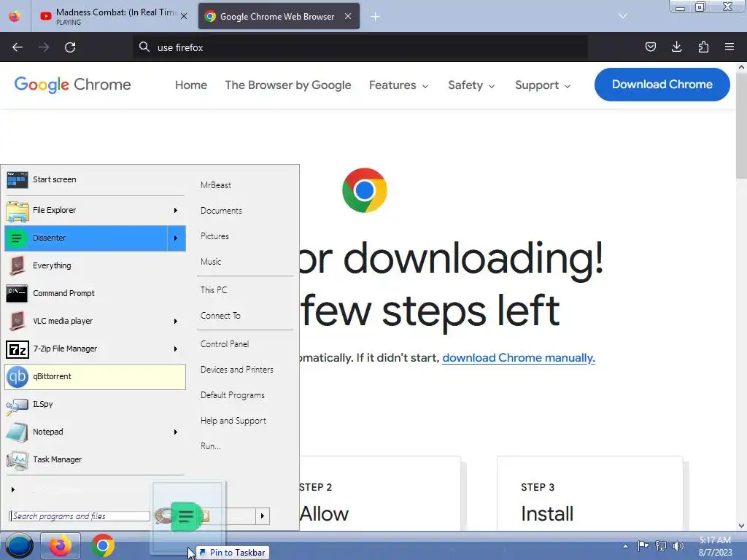Open Connect To from the start menu
This screenshot has height=560, width=747.
[220, 316]
